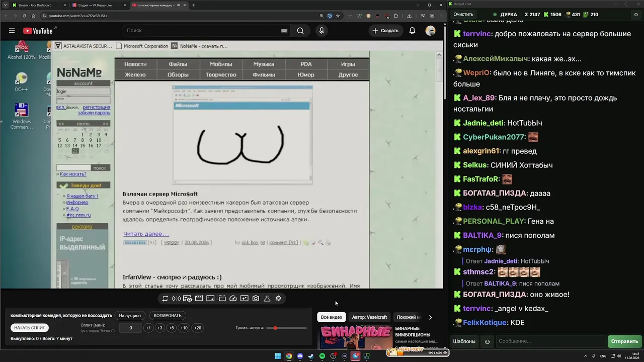
Task: Start YouTube voice search with microphone
Action: (x=321, y=31)
